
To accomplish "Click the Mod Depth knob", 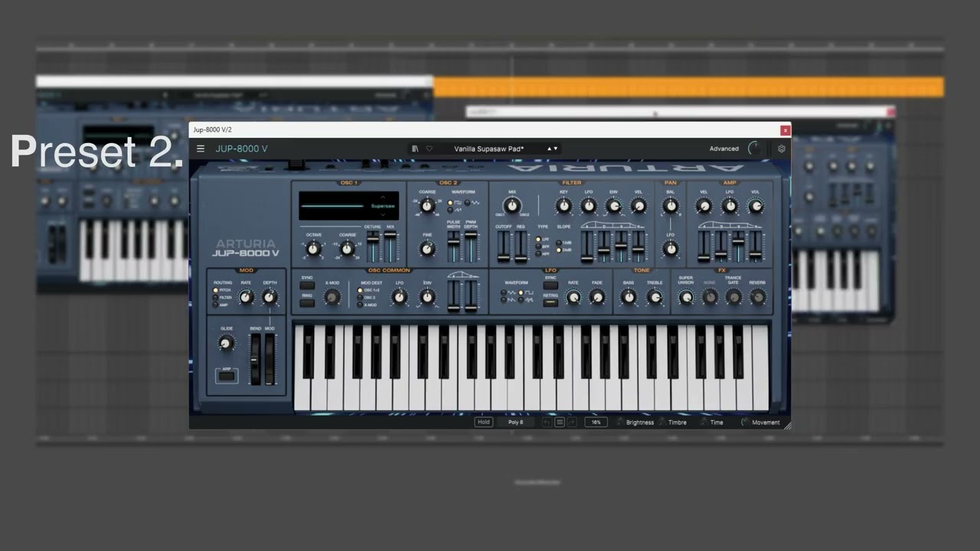I will click(x=269, y=298).
